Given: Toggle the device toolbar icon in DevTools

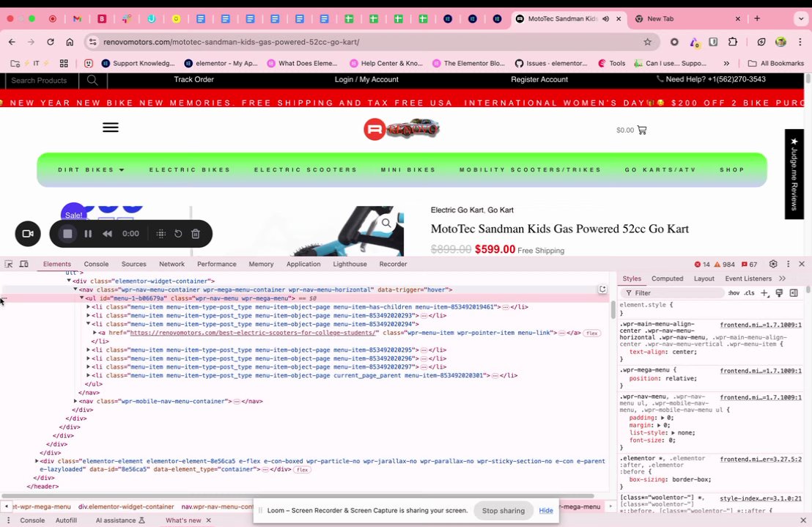Looking at the screenshot, I should 24,264.
